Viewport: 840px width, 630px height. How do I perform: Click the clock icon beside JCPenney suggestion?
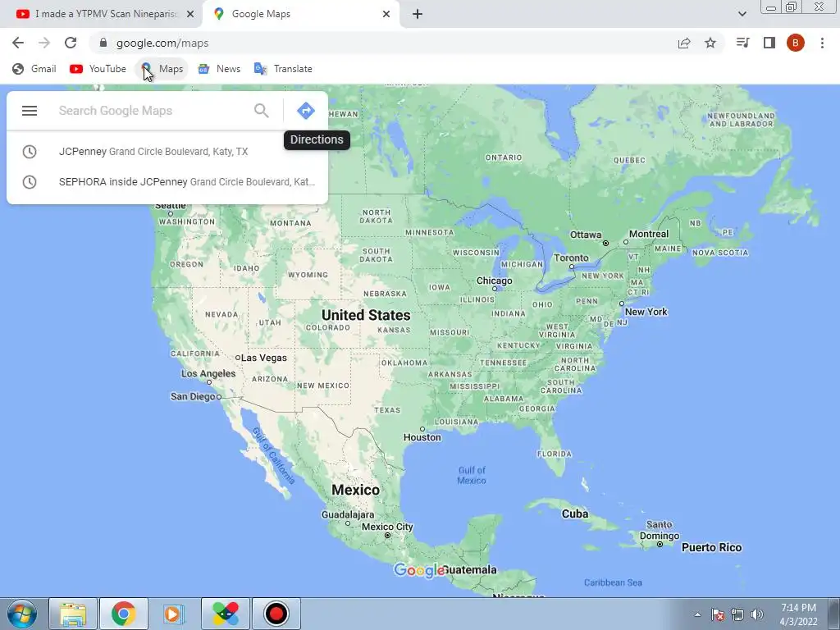30,152
